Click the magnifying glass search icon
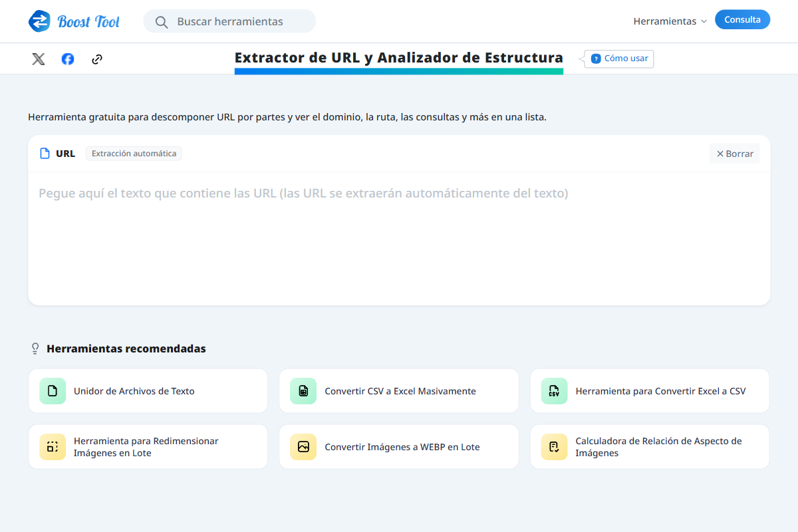The height and width of the screenshot is (532, 798). point(162,22)
